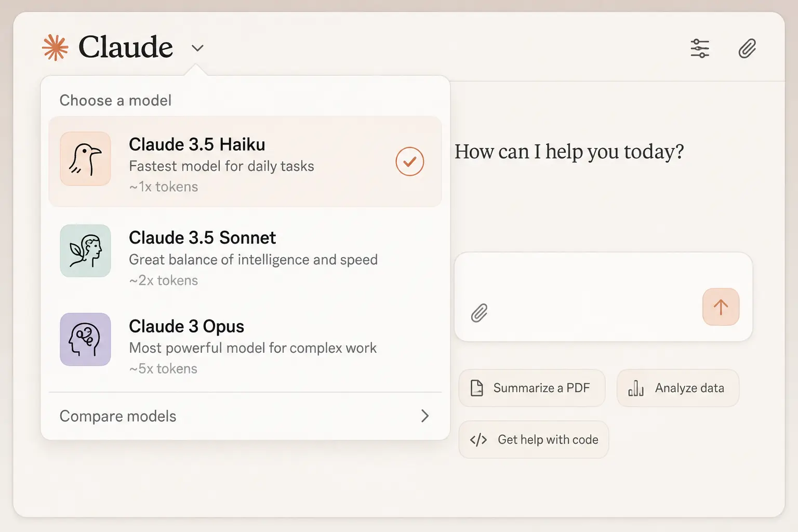The height and width of the screenshot is (532, 798).
Task: Click the code brackets icon
Action: click(x=478, y=440)
